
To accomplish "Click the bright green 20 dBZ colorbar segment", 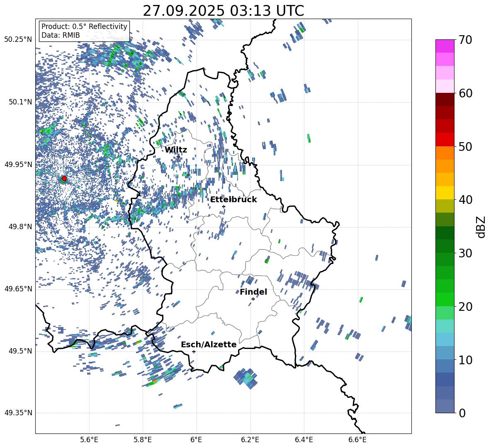I will tap(445, 299).
